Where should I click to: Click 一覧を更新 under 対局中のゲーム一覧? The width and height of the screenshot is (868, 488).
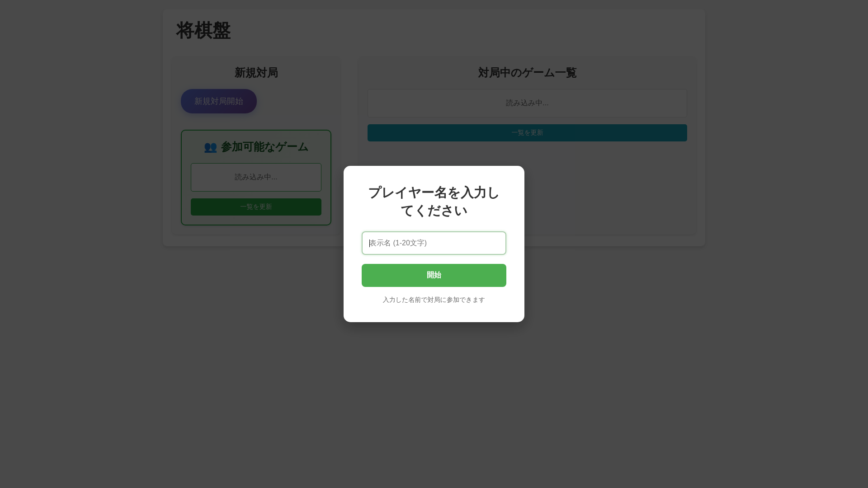click(527, 133)
